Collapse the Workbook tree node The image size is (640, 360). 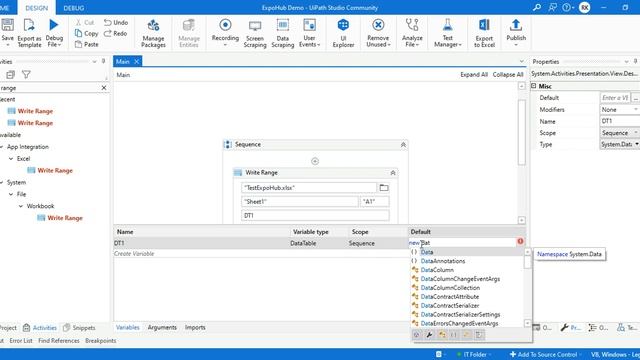point(21,206)
